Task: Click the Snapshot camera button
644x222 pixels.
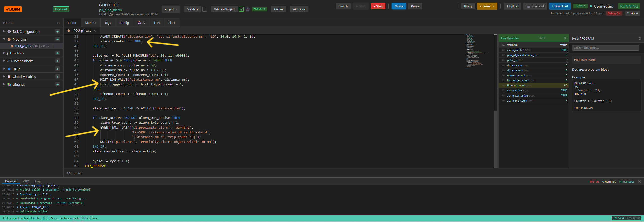Action: pyautogui.click(x=535, y=6)
